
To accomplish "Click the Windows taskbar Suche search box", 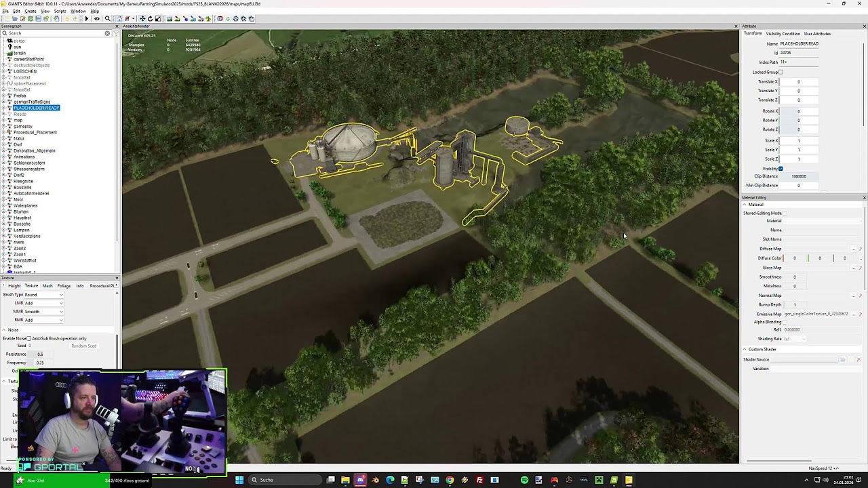I will tap(285, 480).
